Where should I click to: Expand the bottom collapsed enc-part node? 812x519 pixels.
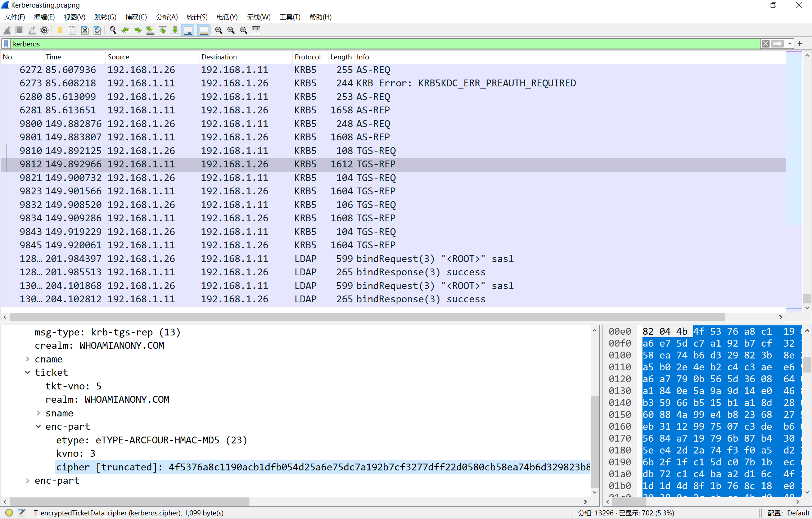click(x=28, y=480)
